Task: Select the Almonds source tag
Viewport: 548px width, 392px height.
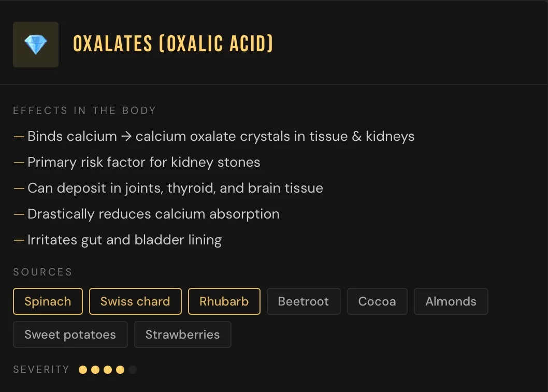Action: click(451, 301)
